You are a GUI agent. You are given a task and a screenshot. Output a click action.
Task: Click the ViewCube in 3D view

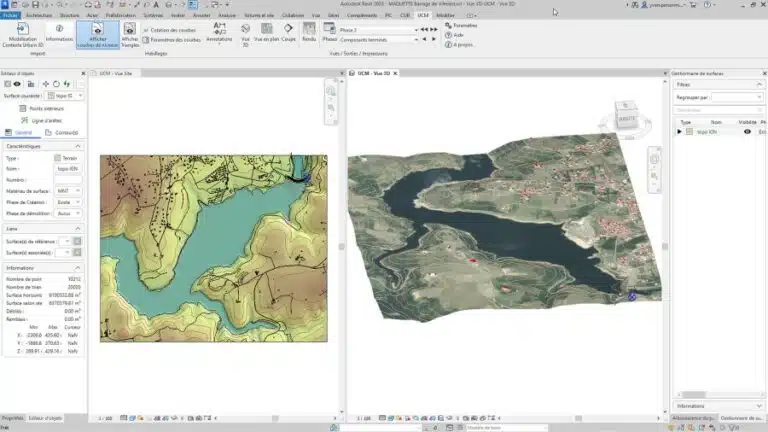pyautogui.click(x=626, y=117)
